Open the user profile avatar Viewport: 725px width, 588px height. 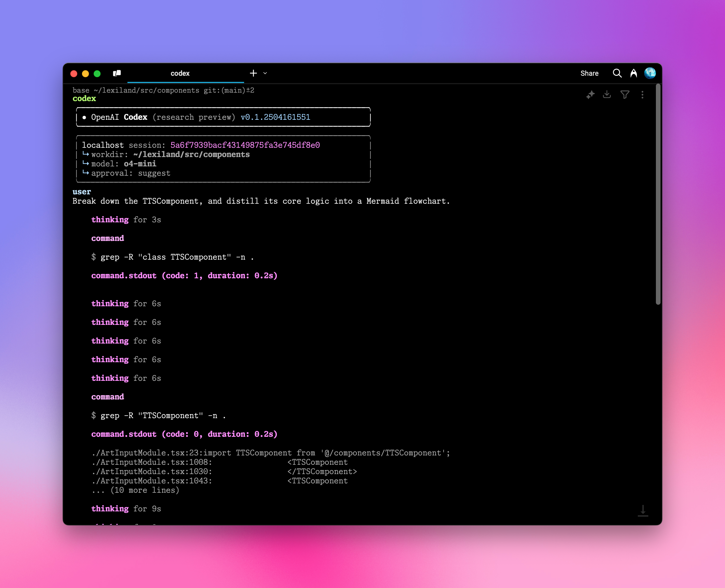[x=650, y=73]
